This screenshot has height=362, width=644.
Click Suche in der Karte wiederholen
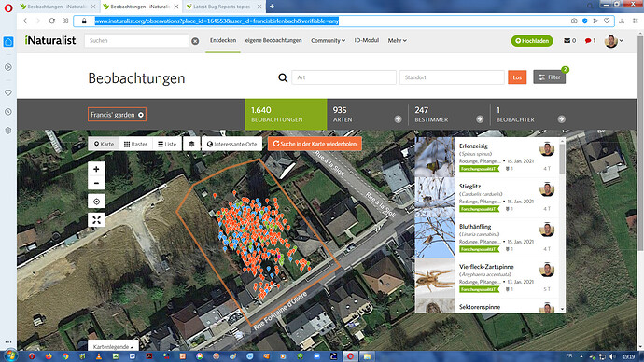point(315,144)
